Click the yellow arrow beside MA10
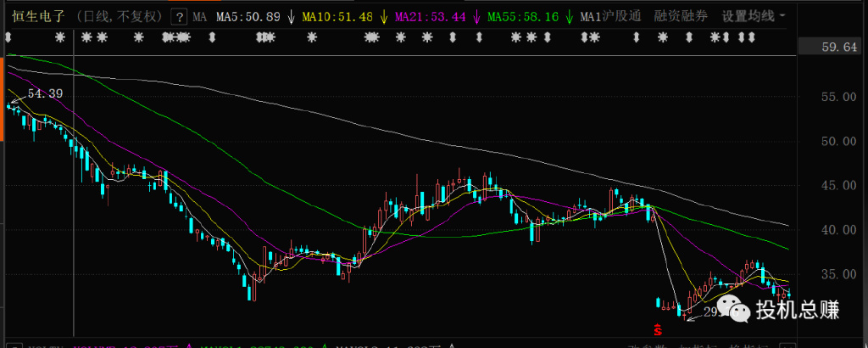The image size is (868, 348). tap(384, 16)
